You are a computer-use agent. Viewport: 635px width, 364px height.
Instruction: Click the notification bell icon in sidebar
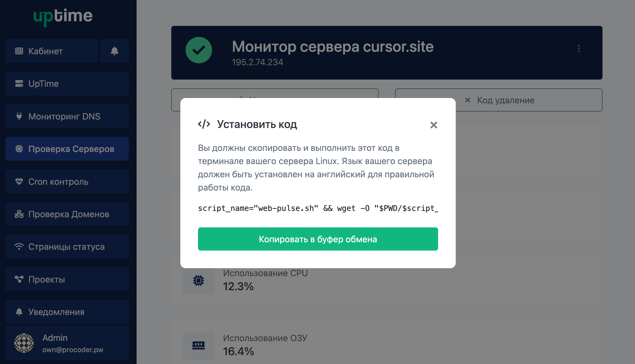[x=114, y=51]
